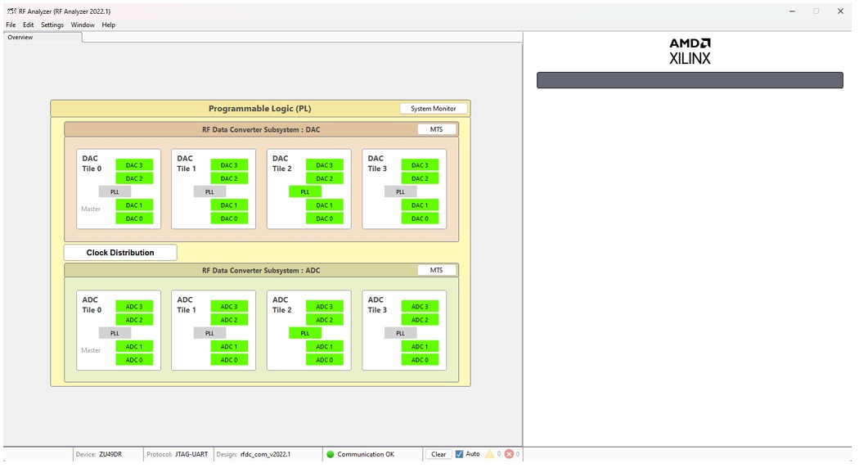
Task: Select ADC 2 in ADC Tile 3
Action: click(420, 320)
